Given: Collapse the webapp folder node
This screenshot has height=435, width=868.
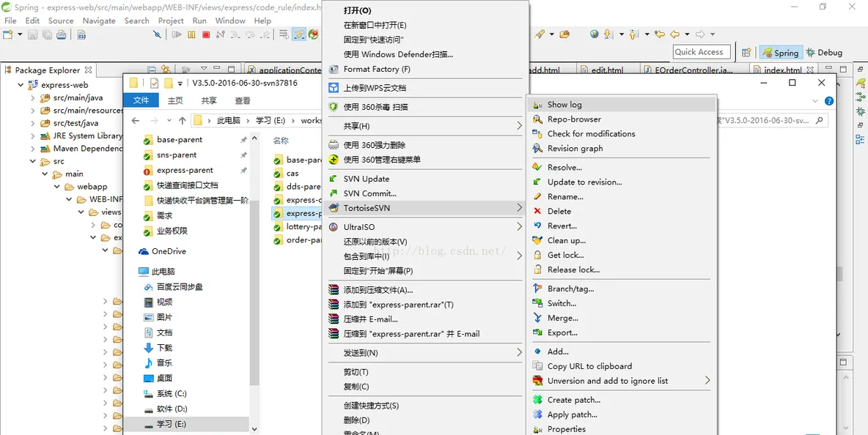Looking at the screenshot, I should [57, 186].
